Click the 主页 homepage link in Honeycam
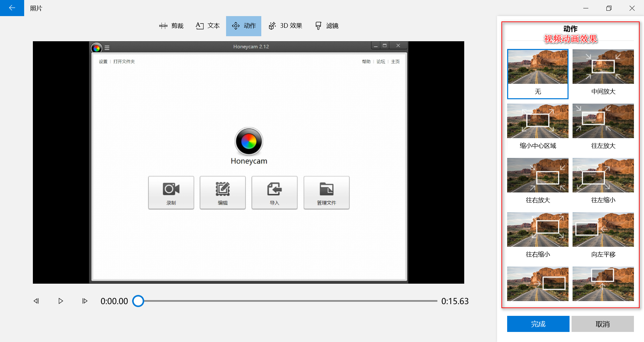Image resolution: width=644 pixels, height=342 pixels. pos(395,62)
